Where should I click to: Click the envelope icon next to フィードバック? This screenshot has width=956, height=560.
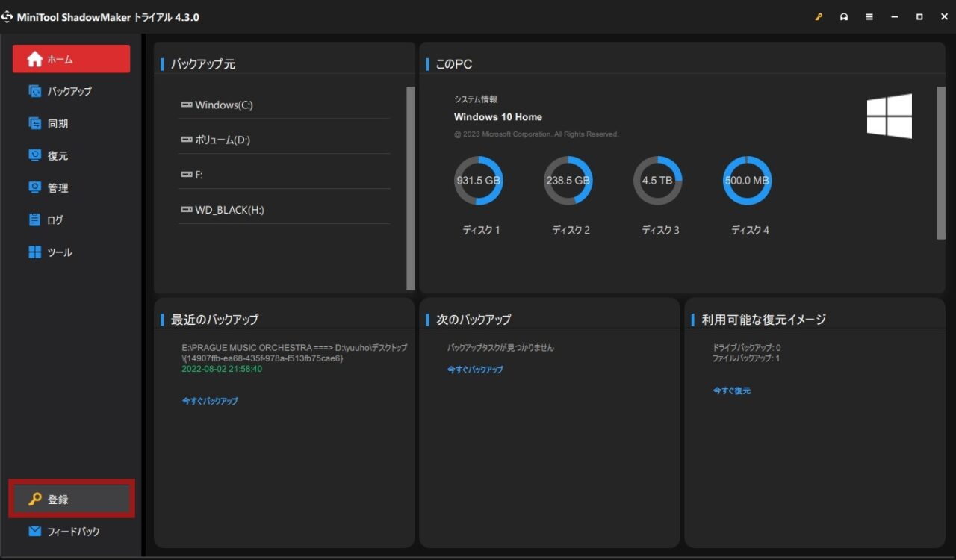tap(34, 532)
